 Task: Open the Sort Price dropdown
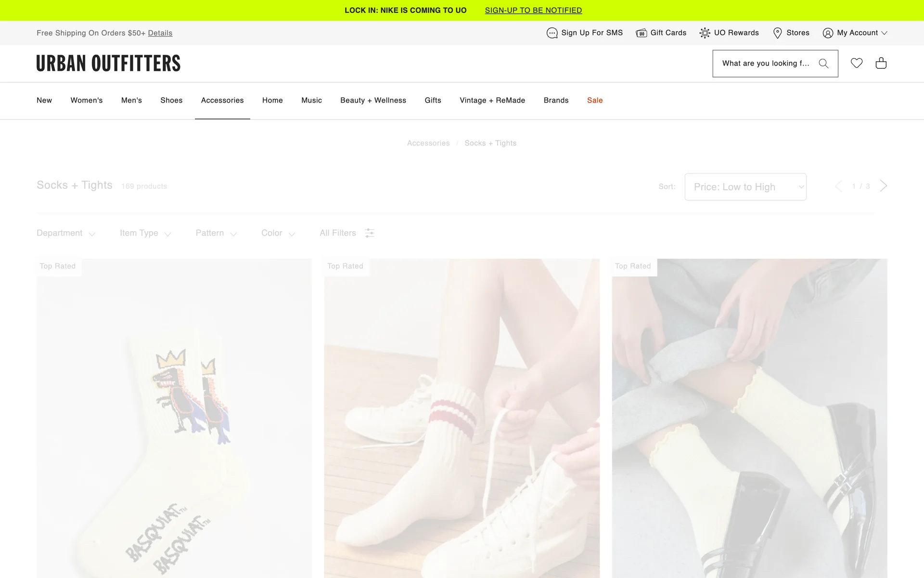pos(745,187)
